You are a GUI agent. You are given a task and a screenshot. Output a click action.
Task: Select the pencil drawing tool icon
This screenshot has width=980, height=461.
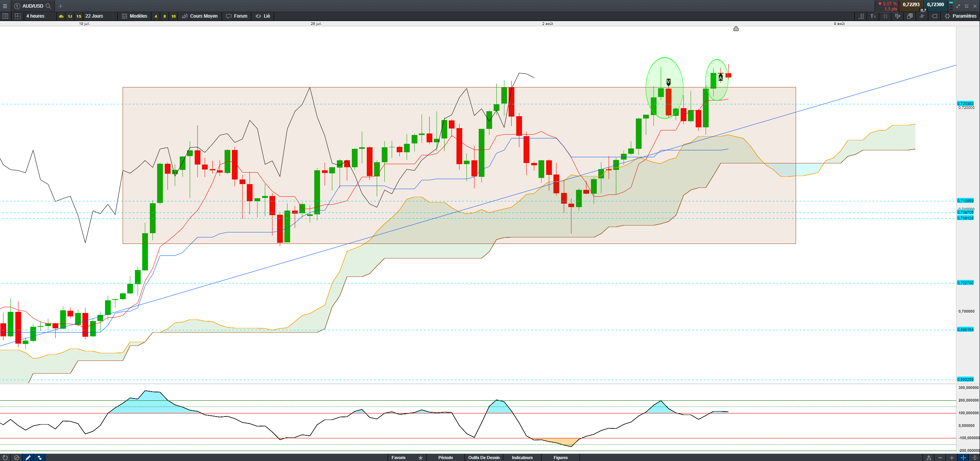point(28,458)
